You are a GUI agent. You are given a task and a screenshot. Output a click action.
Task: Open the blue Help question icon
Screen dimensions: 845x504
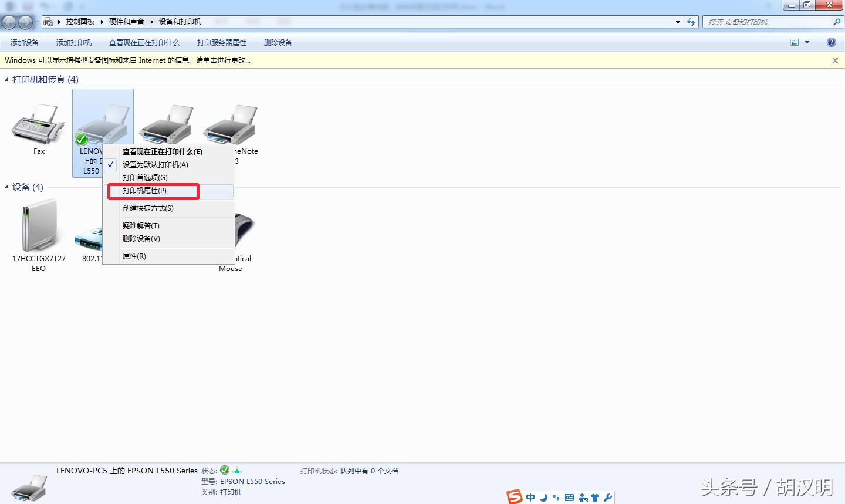tap(831, 42)
